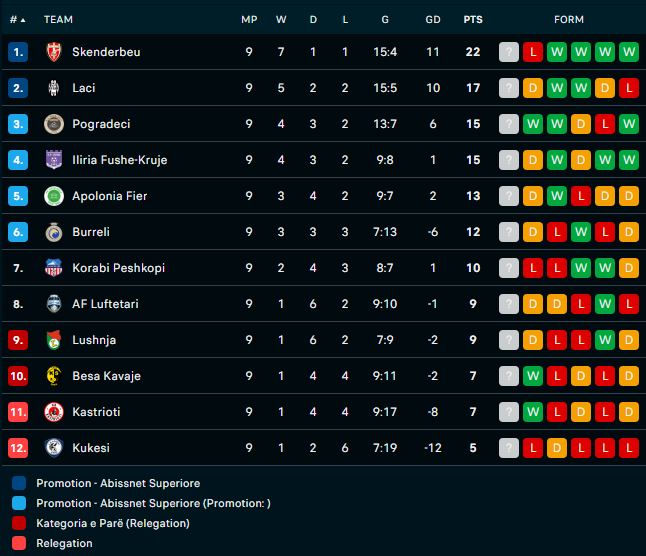646x556 pixels.
Task: Click the dark blue Promotion legend swatch
Action: [20, 483]
